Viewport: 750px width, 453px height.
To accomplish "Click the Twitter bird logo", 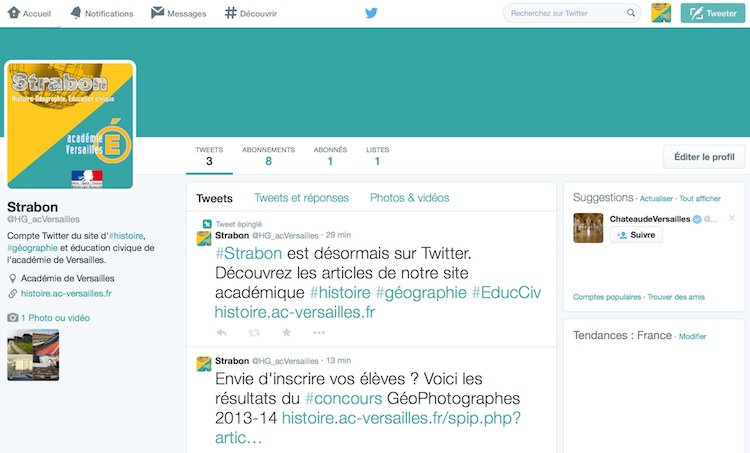I will pos(371,13).
